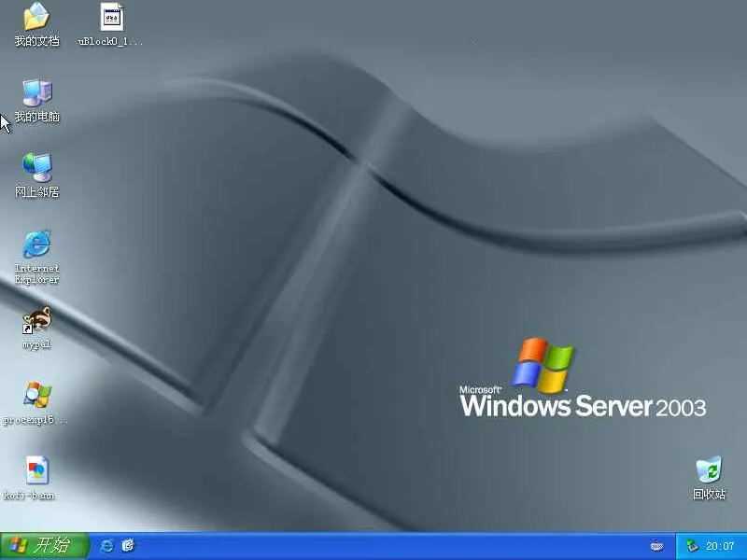This screenshot has width=747, height=560.
Task: Click the show desktop quick launch icon
Action: (x=128, y=546)
